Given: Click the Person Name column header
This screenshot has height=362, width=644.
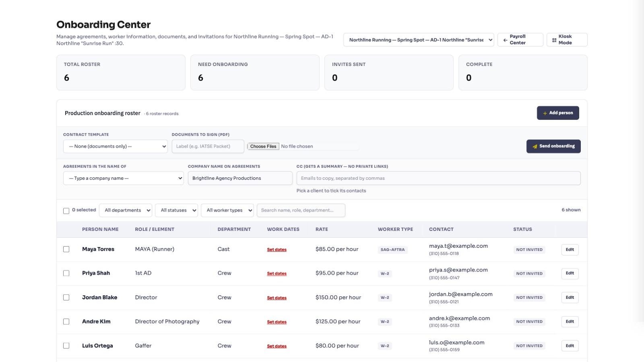Looking at the screenshot, I should 100,229.
